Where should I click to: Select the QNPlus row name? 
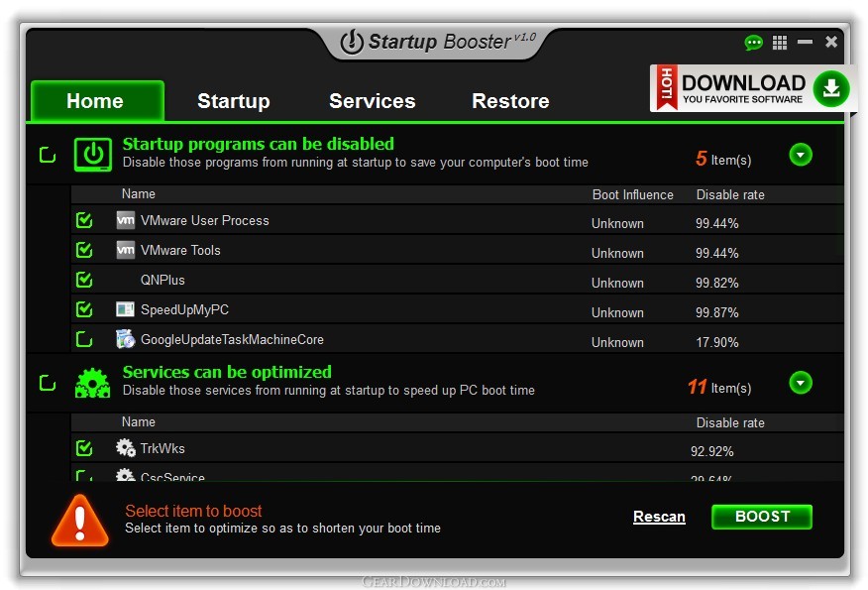point(163,280)
